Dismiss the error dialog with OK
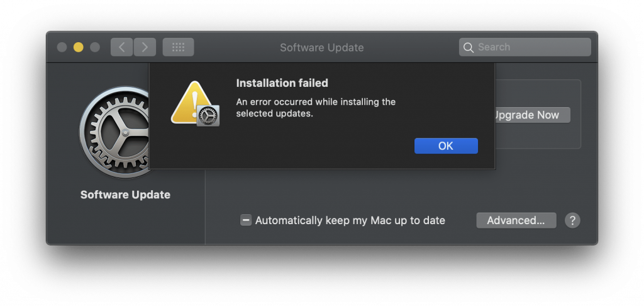 click(446, 146)
